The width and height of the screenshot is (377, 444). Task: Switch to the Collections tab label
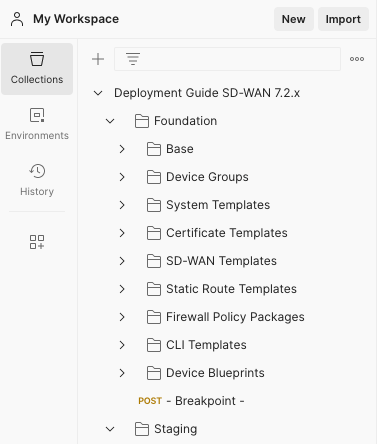[x=37, y=79]
